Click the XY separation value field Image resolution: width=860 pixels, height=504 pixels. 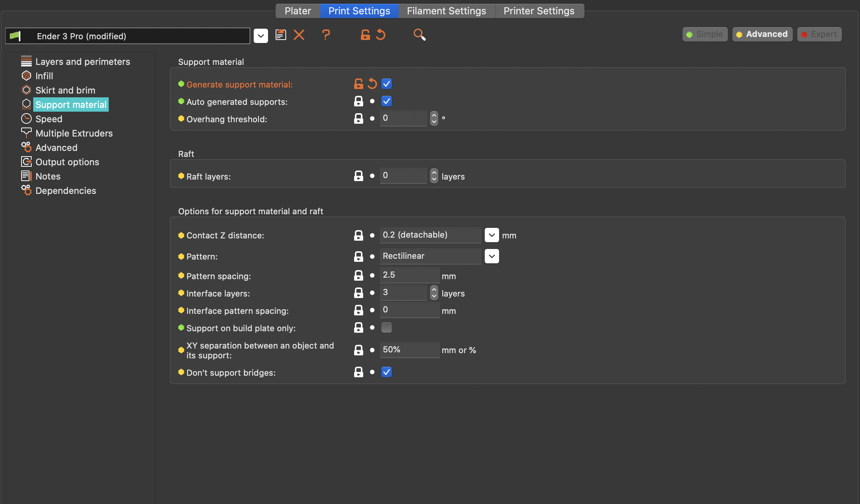410,350
